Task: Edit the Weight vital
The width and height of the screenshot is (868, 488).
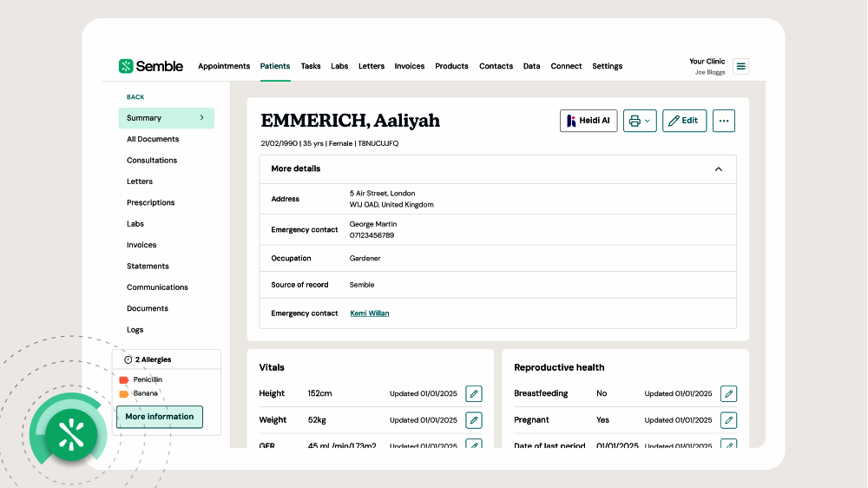Action: click(474, 420)
